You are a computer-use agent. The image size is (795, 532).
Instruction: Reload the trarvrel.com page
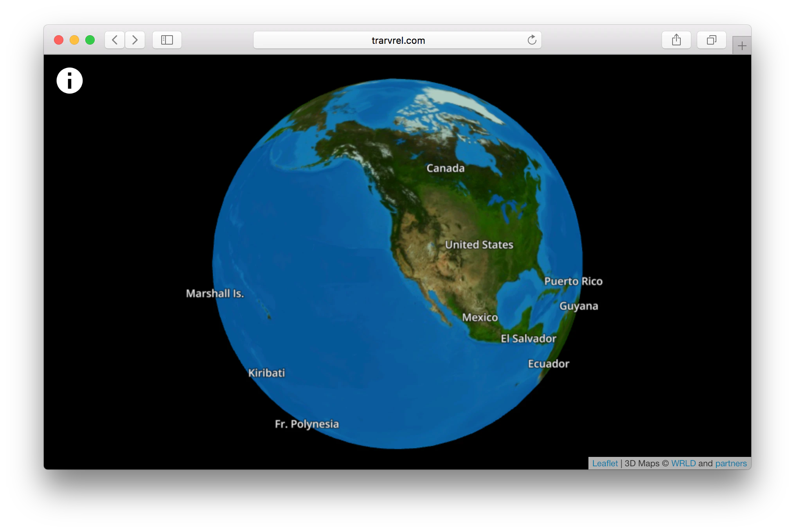point(532,40)
